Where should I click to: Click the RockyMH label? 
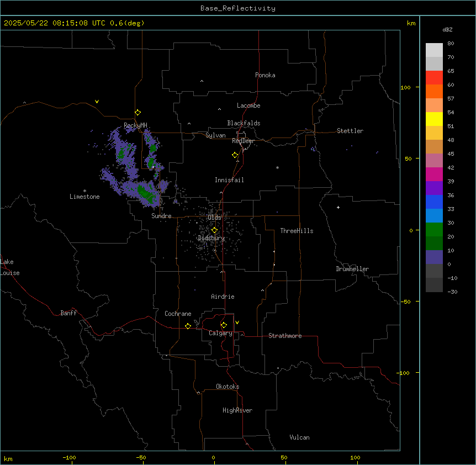[x=135, y=125]
